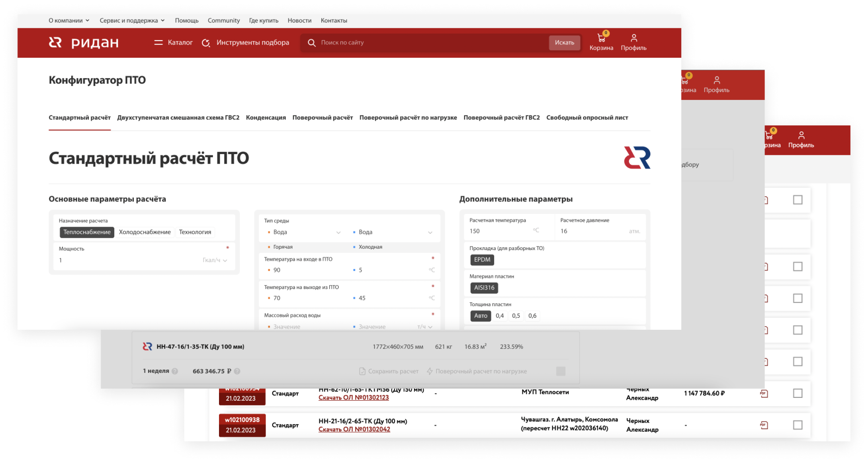Viewport: 868px width, 462px height.
Task: Switch to Конденсация tab
Action: (266, 117)
